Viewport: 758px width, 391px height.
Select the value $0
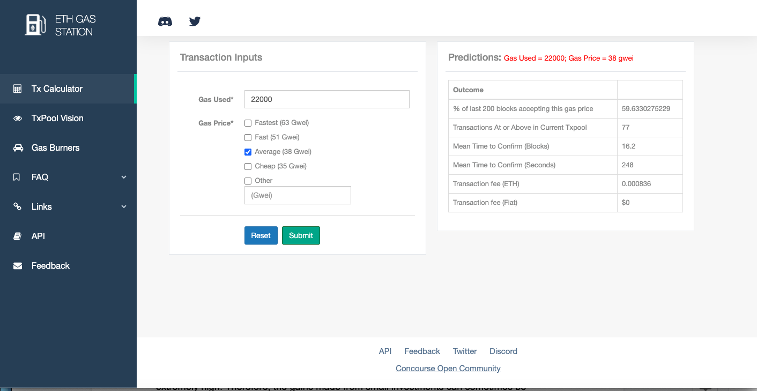click(x=626, y=203)
